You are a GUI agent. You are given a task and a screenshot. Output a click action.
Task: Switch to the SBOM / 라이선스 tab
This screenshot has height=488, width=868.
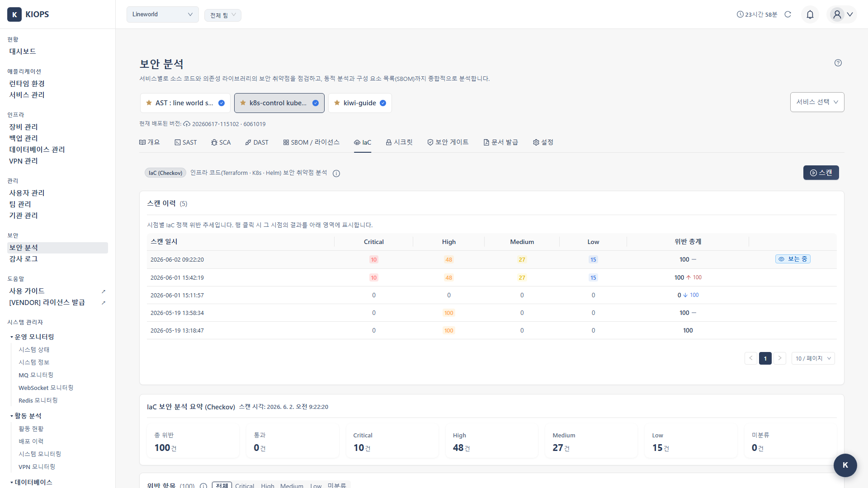pyautogui.click(x=311, y=142)
